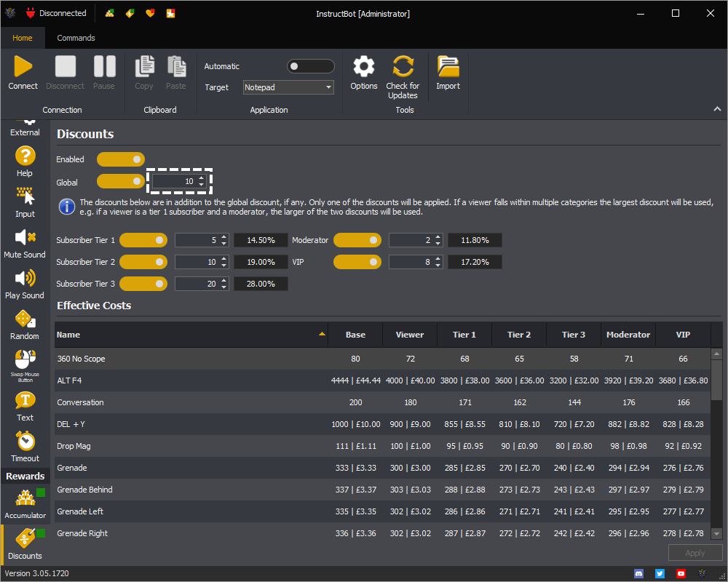Image resolution: width=728 pixels, height=582 pixels.
Task: Open the Import folder icon
Action: click(x=448, y=66)
